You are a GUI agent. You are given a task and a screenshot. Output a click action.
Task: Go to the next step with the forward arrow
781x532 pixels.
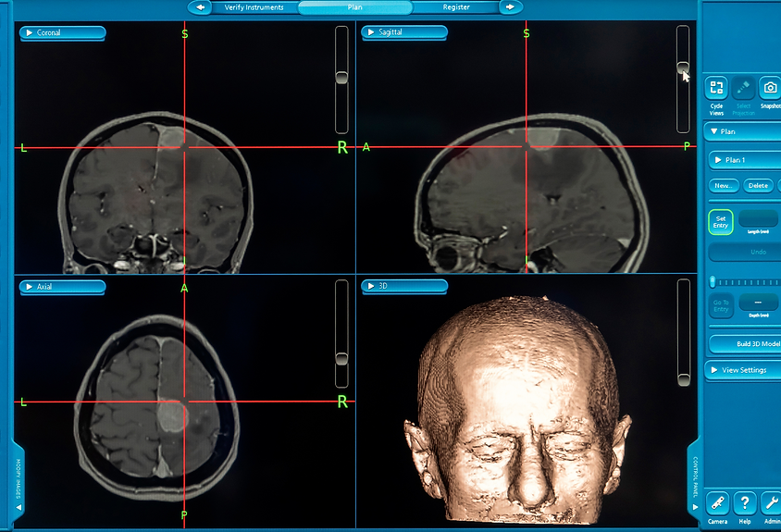click(511, 7)
